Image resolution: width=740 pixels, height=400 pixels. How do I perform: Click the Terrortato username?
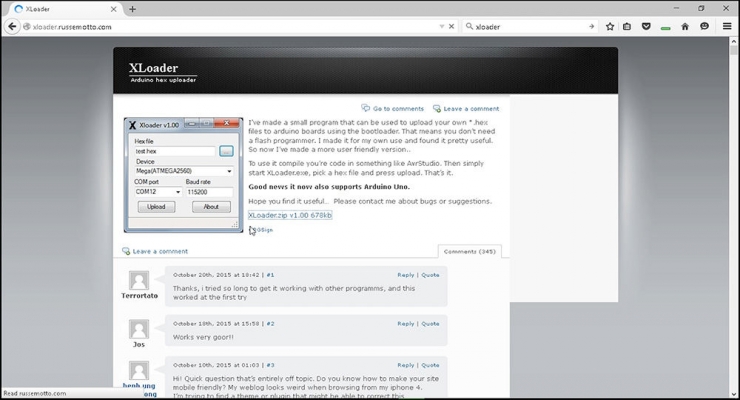(139, 296)
